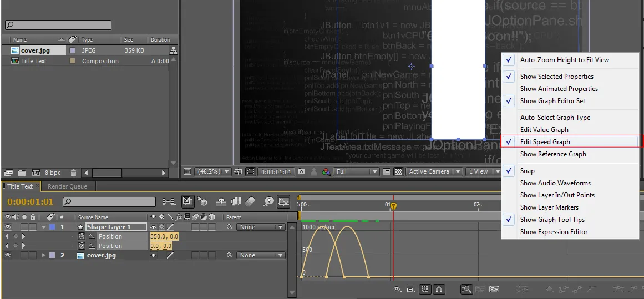Click viewer current time display 0:00:01:01
The height and width of the screenshot is (299, 644).
pyautogui.click(x=276, y=171)
